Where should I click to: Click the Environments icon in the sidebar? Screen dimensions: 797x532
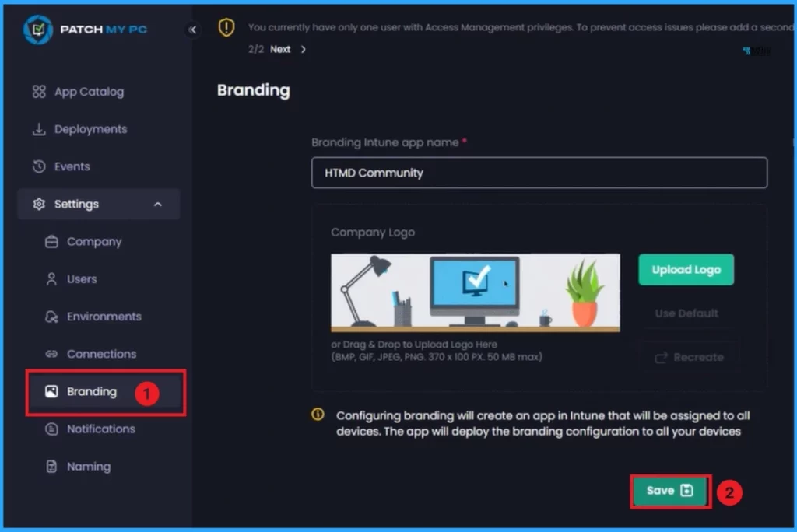pyautogui.click(x=51, y=317)
